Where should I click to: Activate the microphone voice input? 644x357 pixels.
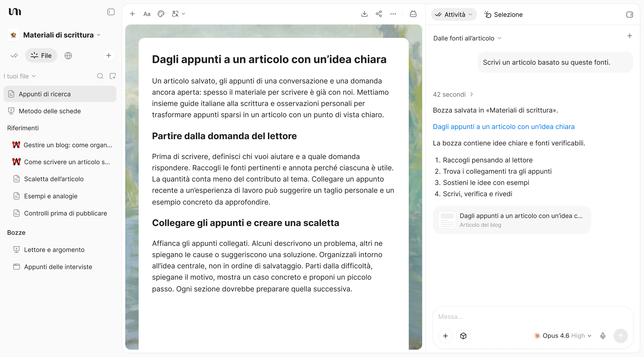coord(603,336)
